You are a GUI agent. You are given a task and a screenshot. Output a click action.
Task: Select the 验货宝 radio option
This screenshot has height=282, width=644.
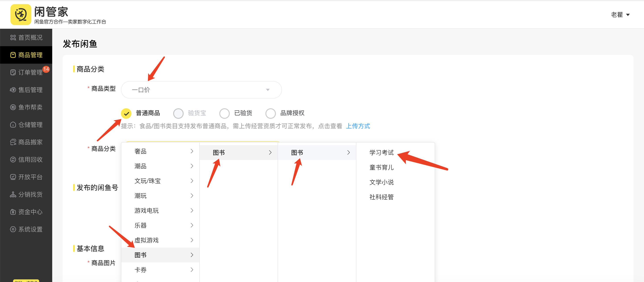pyautogui.click(x=178, y=114)
